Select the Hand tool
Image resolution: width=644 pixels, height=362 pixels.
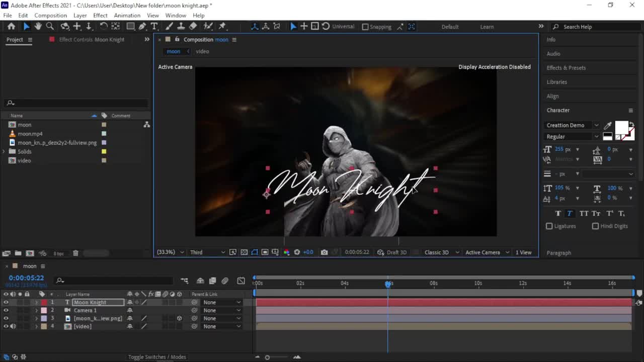(x=38, y=27)
